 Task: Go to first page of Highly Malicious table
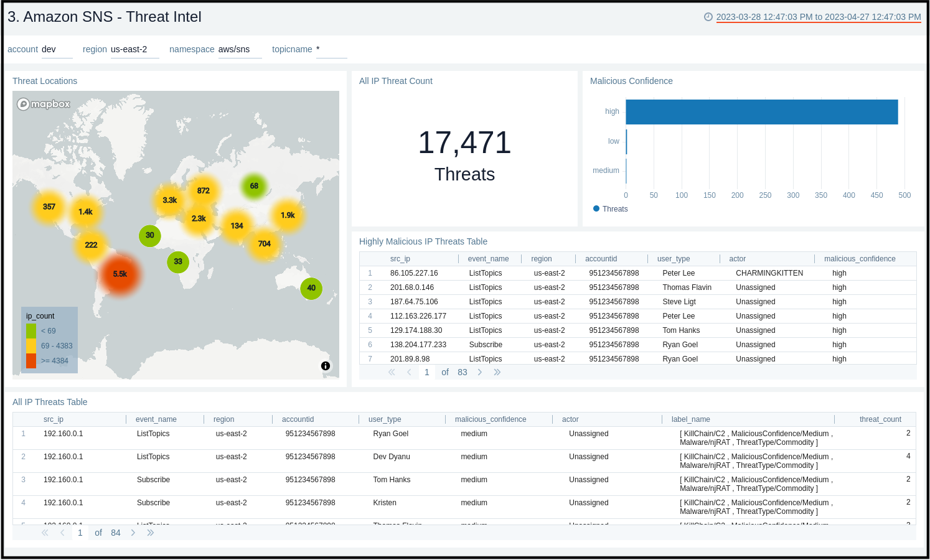pos(392,372)
